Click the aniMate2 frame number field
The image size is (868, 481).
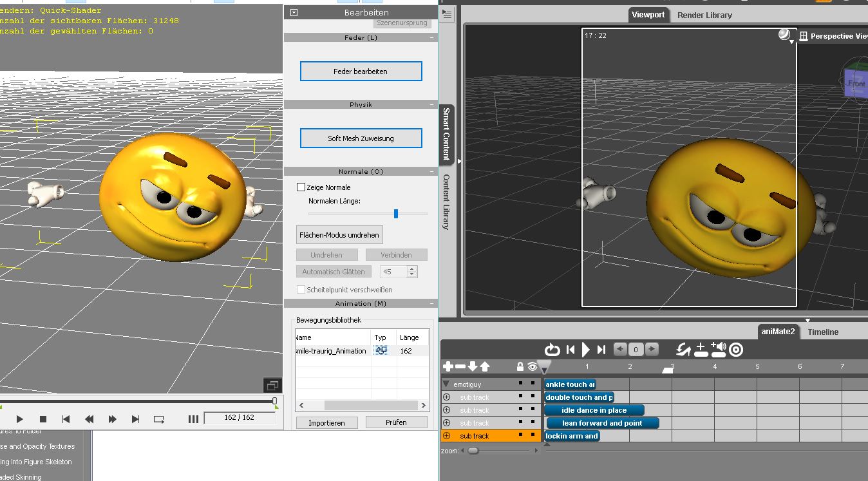click(x=636, y=350)
